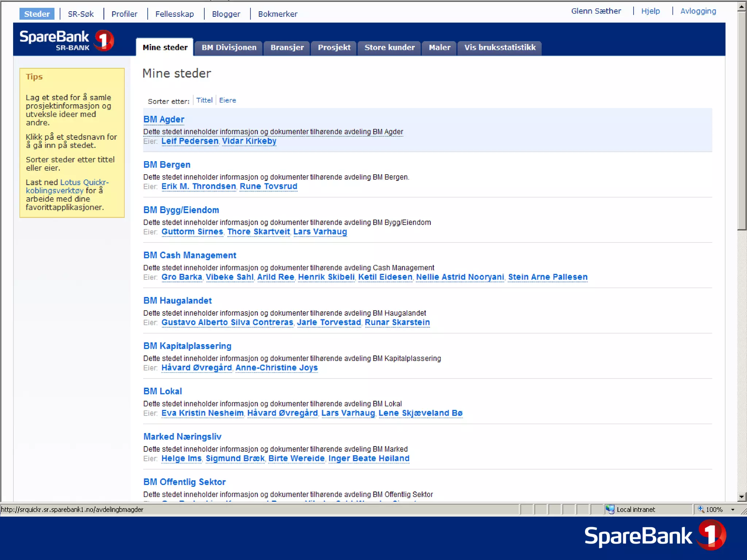
Task: Open the BM Cash Management place
Action: click(190, 255)
